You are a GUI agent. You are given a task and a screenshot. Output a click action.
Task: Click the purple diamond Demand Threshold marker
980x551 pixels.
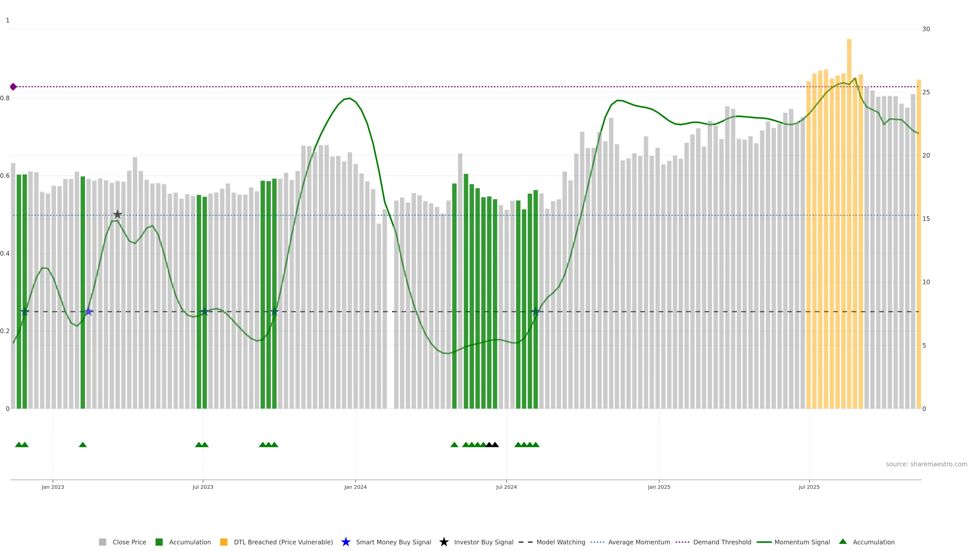[x=13, y=87]
